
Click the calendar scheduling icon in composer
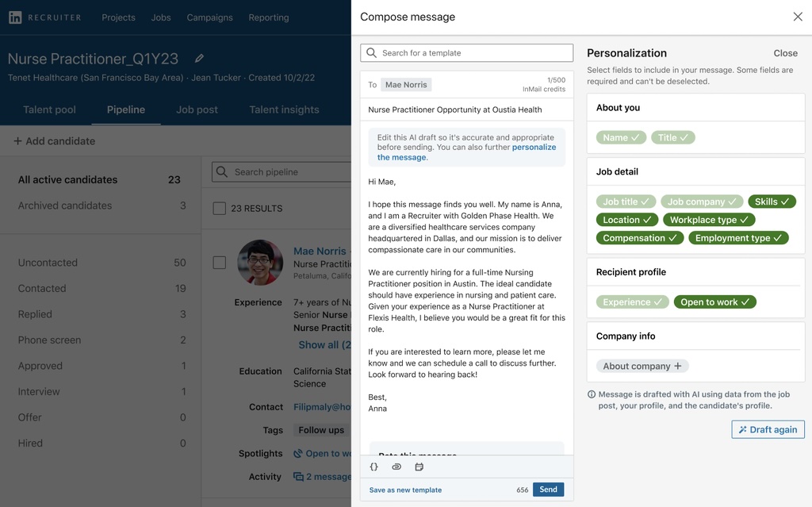pos(419,467)
